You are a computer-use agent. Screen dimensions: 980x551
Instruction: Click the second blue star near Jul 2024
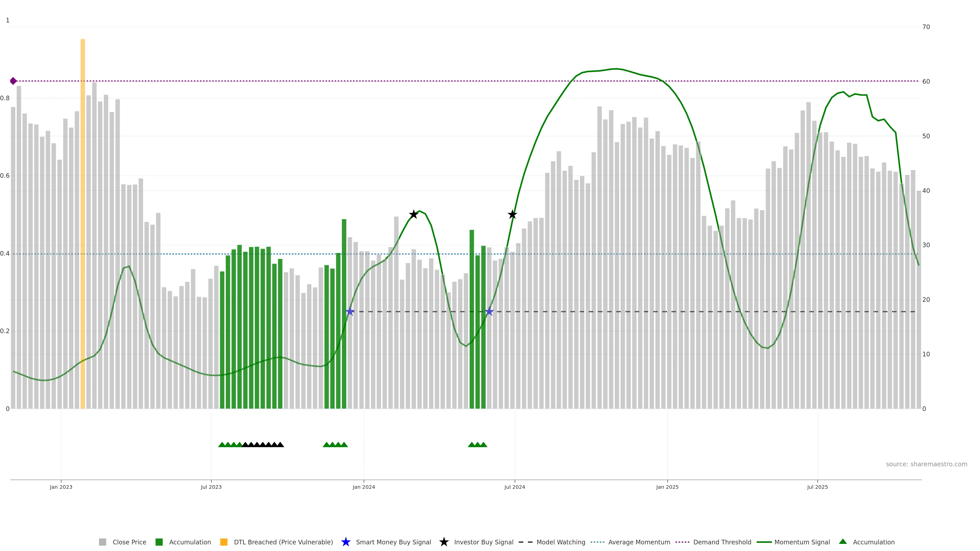coord(489,312)
